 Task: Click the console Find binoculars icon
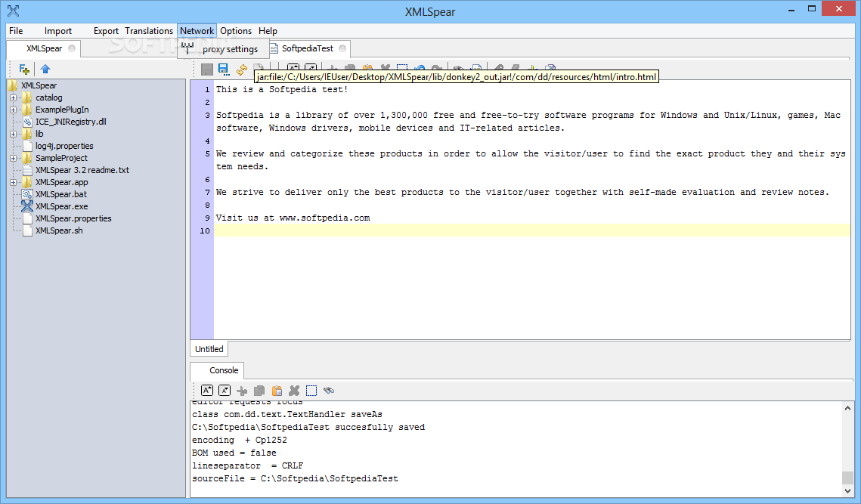(329, 391)
